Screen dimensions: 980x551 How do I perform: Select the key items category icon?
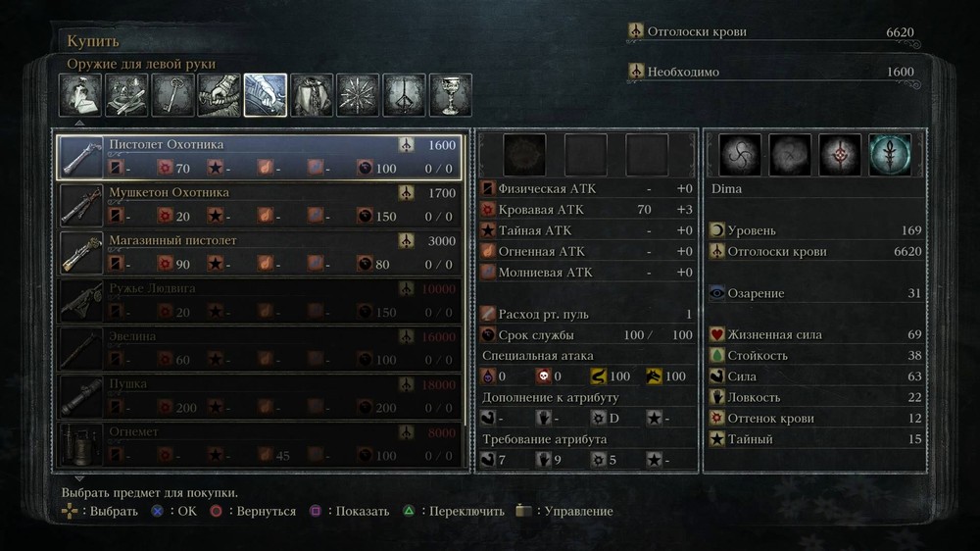tap(172, 95)
